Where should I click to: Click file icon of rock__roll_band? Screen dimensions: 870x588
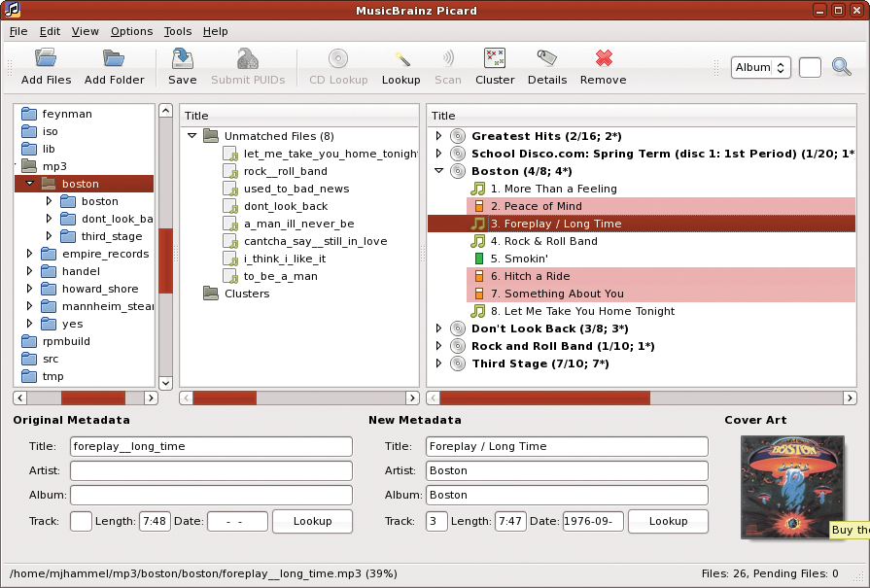click(x=230, y=171)
